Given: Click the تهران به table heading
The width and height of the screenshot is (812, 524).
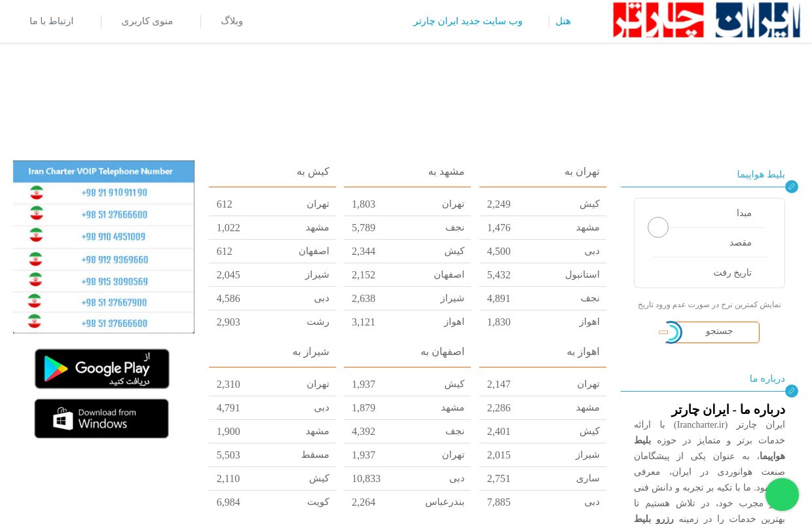Looking at the screenshot, I should 582,172.
